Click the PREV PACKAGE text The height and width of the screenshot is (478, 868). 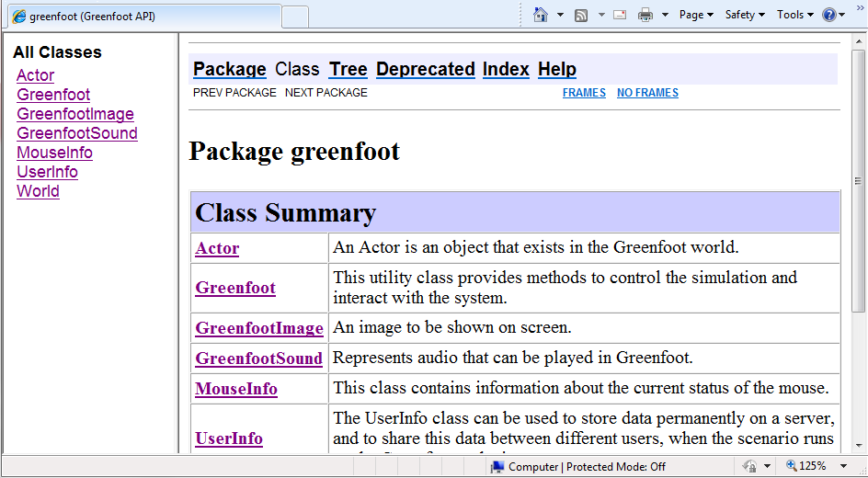click(x=234, y=93)
